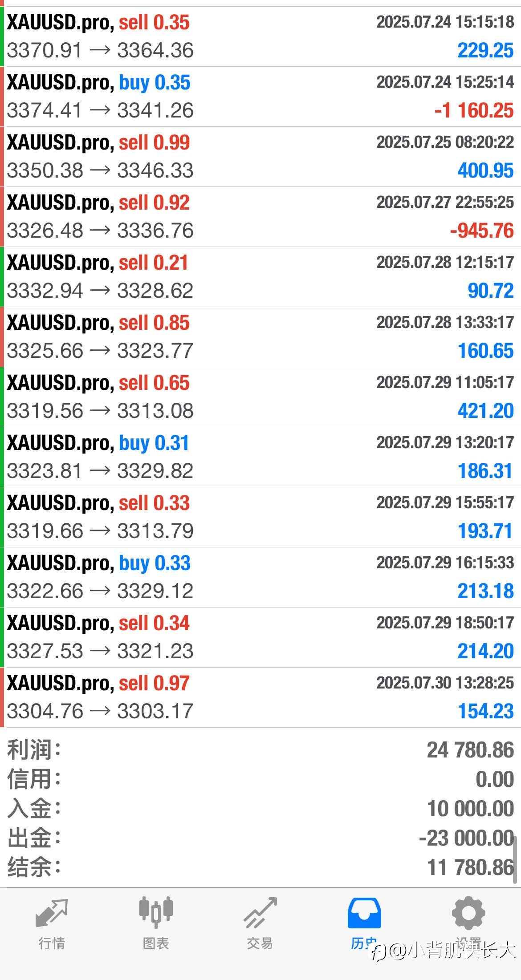Tap the 结余 label
Image resolution: width=521 pixels, height=980 pixels.
pyautogui.click(x=34, y=867)
